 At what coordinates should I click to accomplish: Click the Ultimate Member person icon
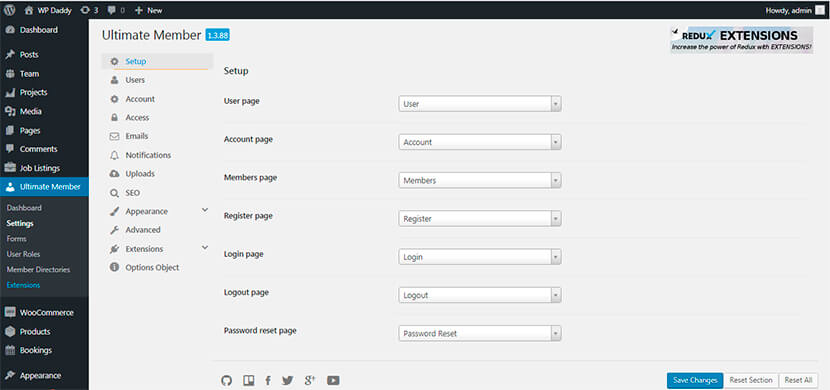[10, 187]
